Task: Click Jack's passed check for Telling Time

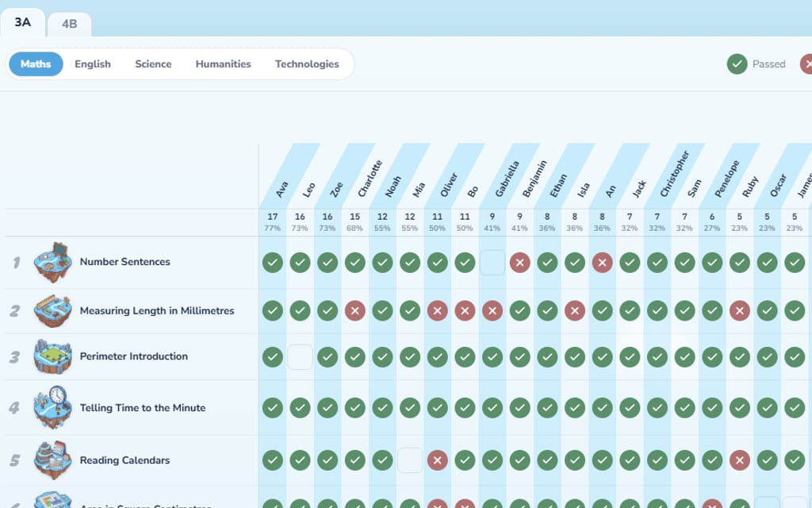Action: pyautogui.click(x=629, y=407)
